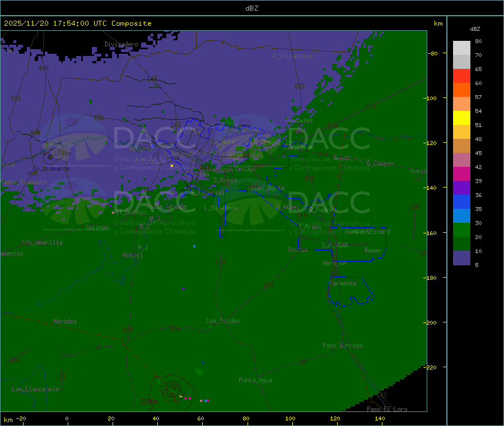The image size is (504, 426).
Task: Select the red 60 dBZ legend swatch
Action: (461, 76)
